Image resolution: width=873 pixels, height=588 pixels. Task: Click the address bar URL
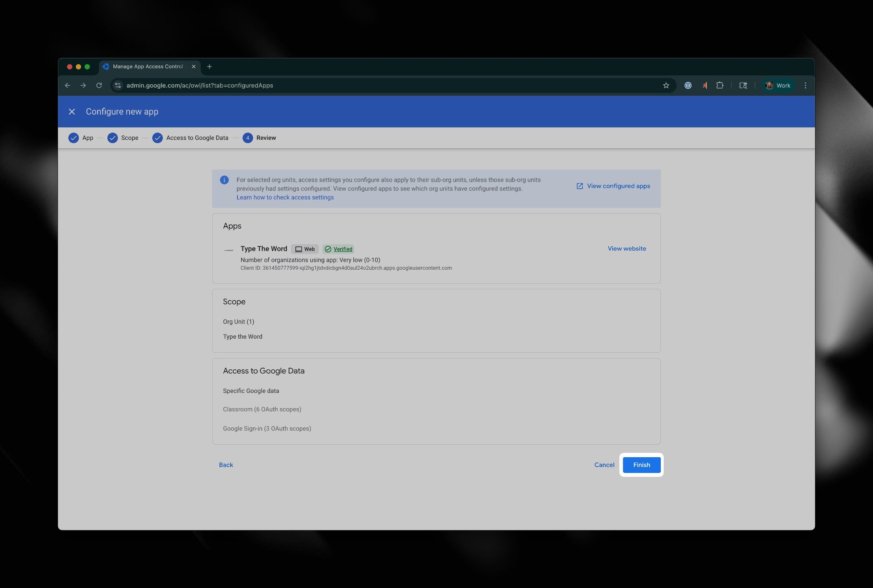click(x=199, y=86)
